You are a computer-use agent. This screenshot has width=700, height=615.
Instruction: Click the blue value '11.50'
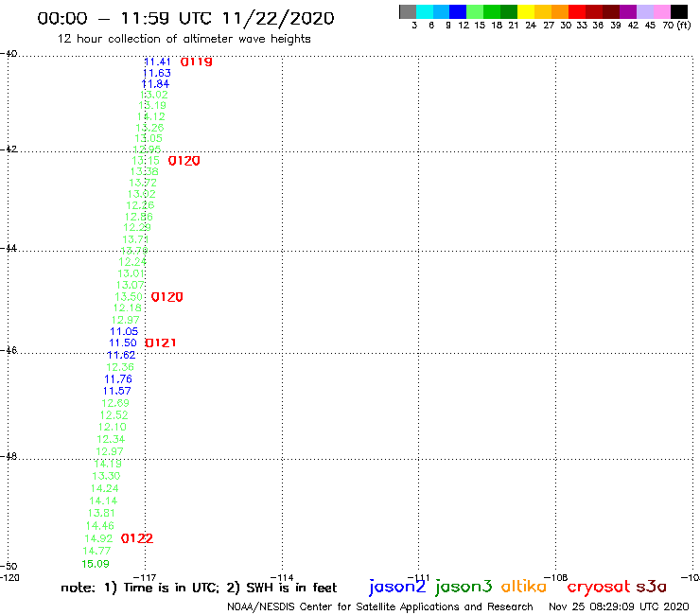[x=123, y=343]
